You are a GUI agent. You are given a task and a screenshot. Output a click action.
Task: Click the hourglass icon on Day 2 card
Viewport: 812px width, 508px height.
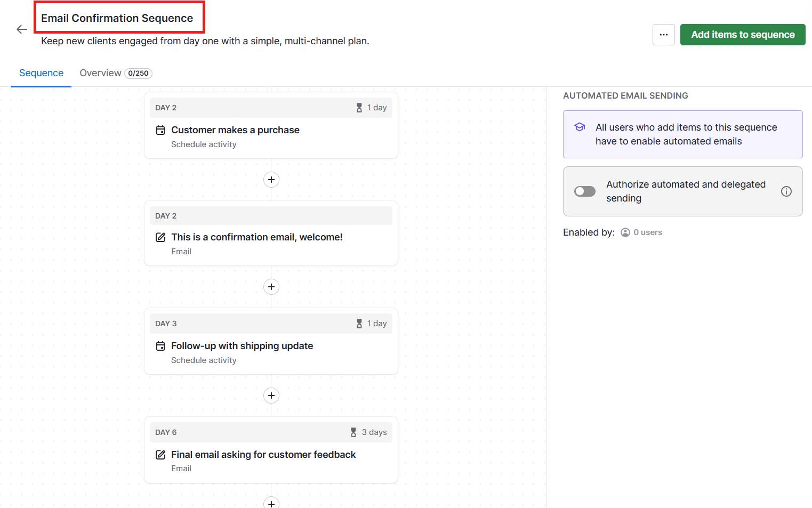click(358, 107)
